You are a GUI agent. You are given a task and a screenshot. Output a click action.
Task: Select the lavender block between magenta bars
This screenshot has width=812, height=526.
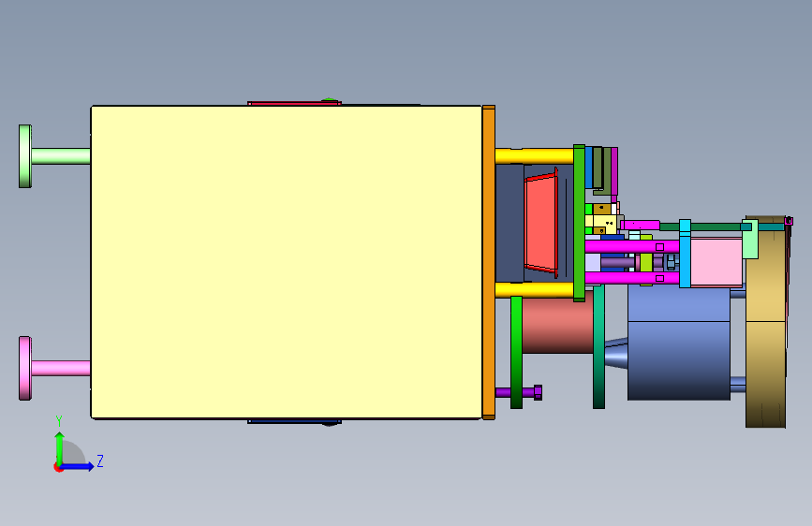(593, 262)
